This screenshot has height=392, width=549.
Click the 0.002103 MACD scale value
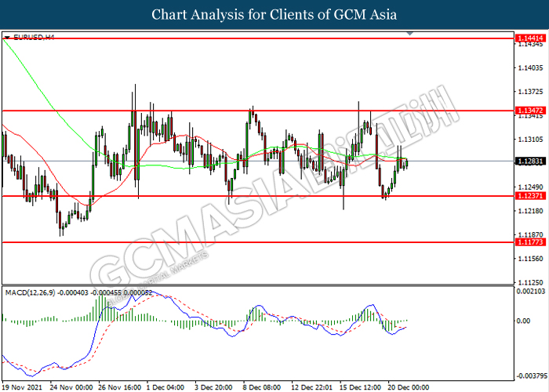coord(531,291)
